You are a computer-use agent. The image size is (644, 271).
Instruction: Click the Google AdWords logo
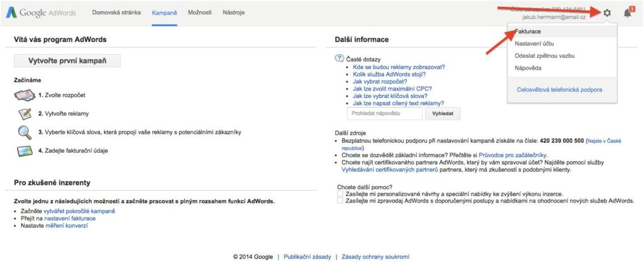click(x=41, y=13)
